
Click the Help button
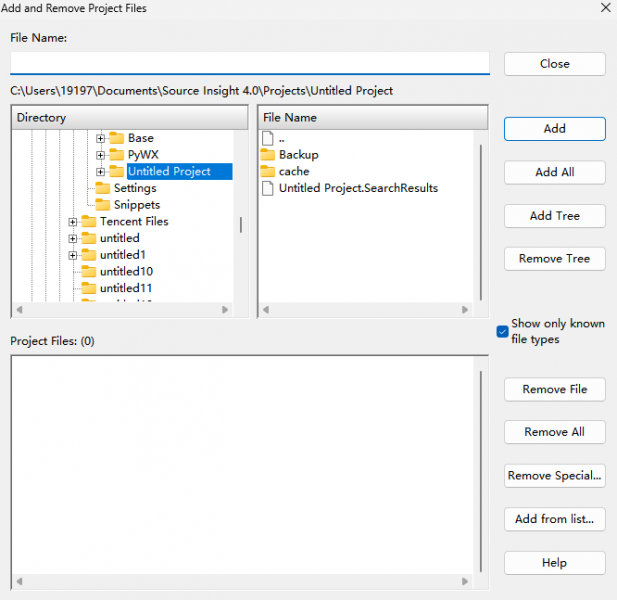[554, 563]
